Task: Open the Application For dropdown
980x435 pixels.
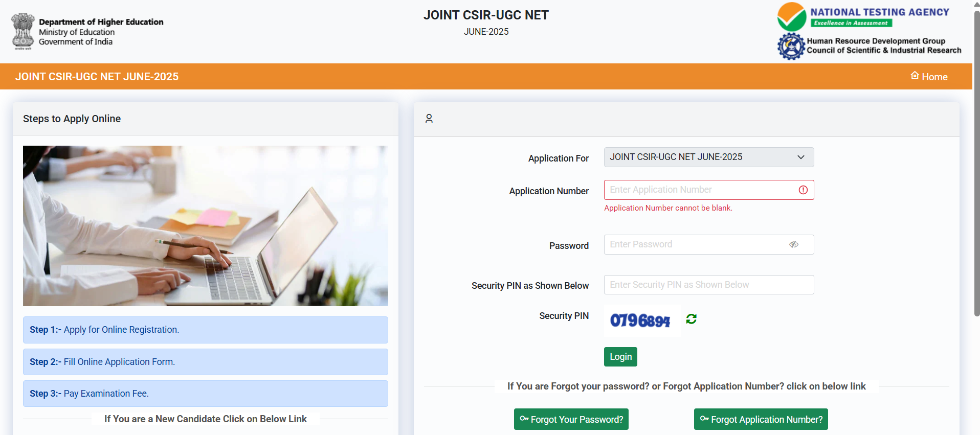Action: [709, 157]
